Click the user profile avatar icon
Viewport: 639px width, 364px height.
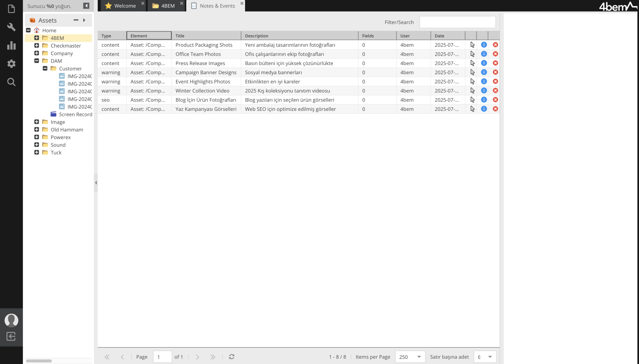point(11,320)
